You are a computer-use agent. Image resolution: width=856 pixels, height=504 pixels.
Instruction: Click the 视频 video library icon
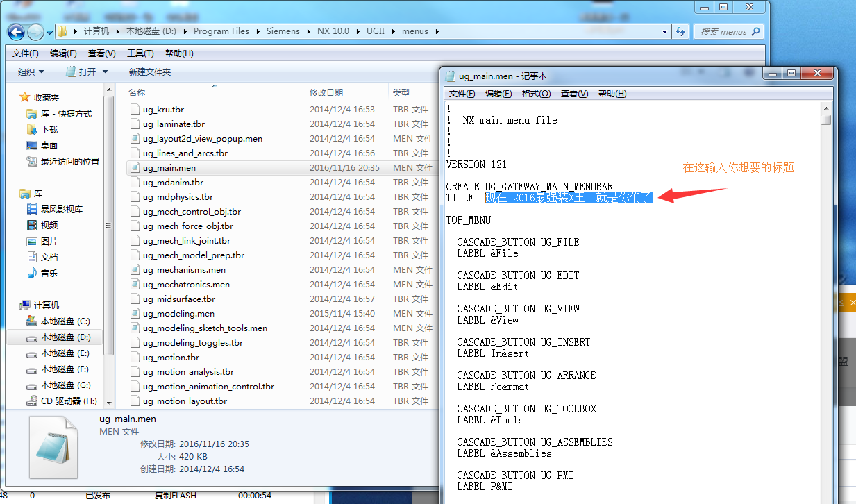click(x=32, y=225)
